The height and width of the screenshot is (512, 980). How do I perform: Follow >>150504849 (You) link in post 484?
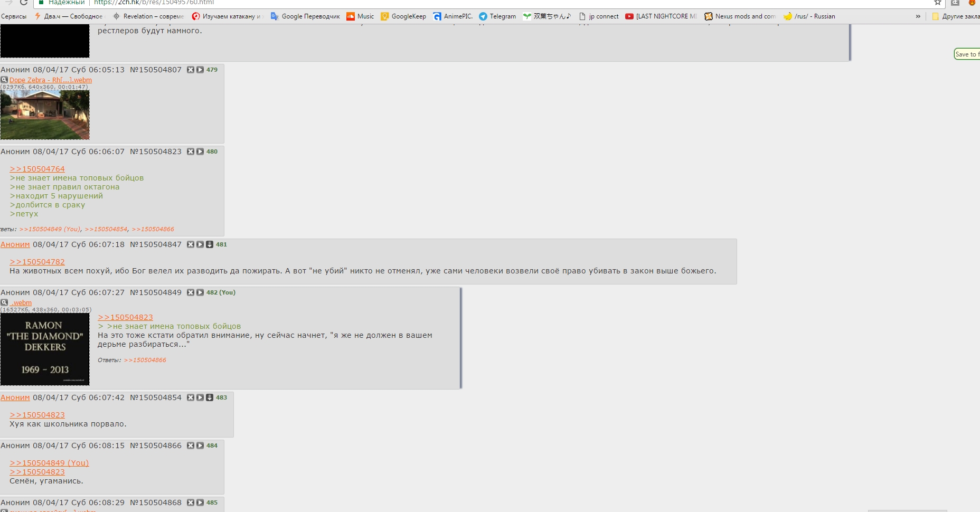coord(49,463)
